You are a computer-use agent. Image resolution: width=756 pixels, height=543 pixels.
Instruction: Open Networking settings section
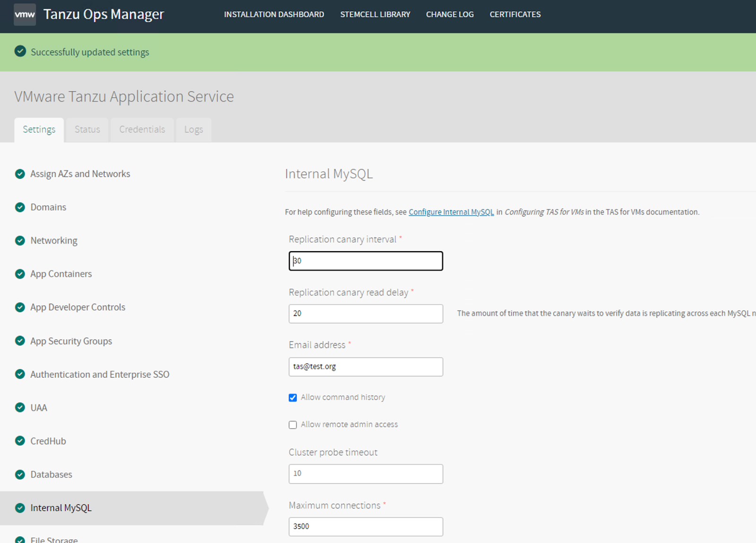tap(54, 240)
